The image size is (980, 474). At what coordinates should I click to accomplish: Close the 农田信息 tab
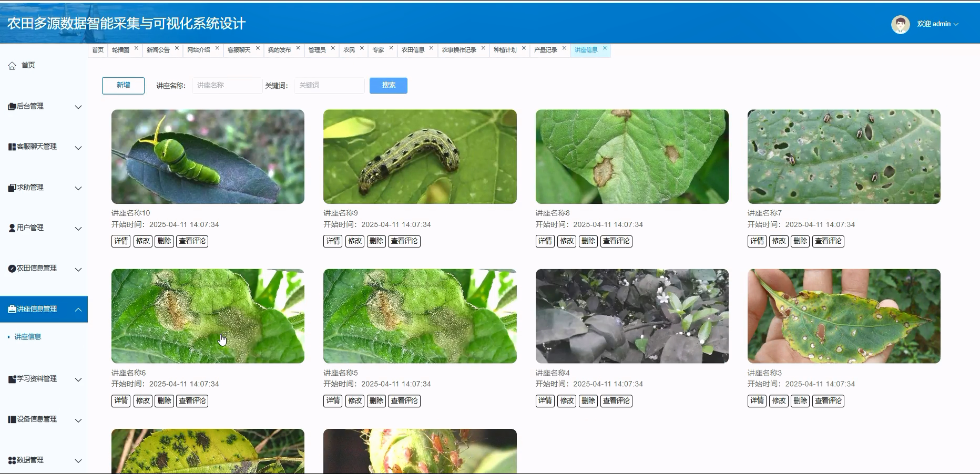(x=431, y=48)
